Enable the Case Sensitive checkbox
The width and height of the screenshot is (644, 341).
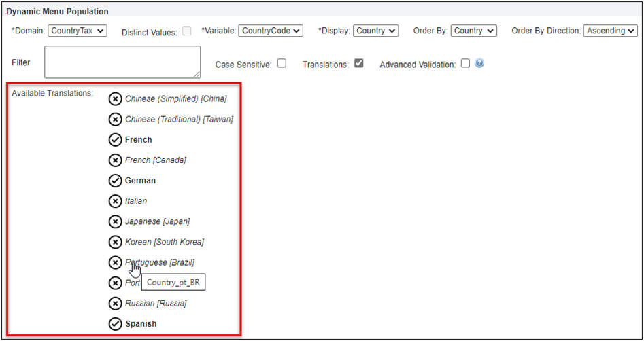(x=282, y=64)
